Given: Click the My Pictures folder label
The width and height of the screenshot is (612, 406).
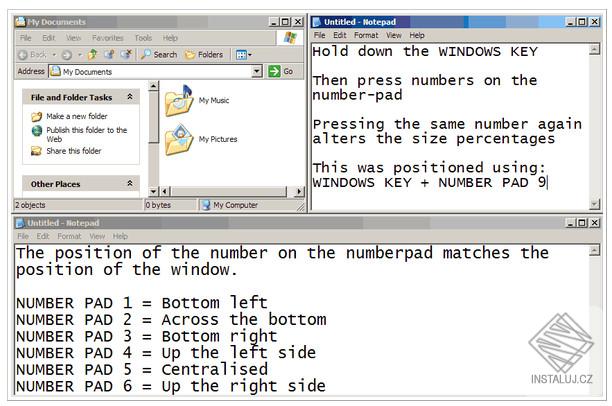Looking at the screenshot, I should coord(218,139).
